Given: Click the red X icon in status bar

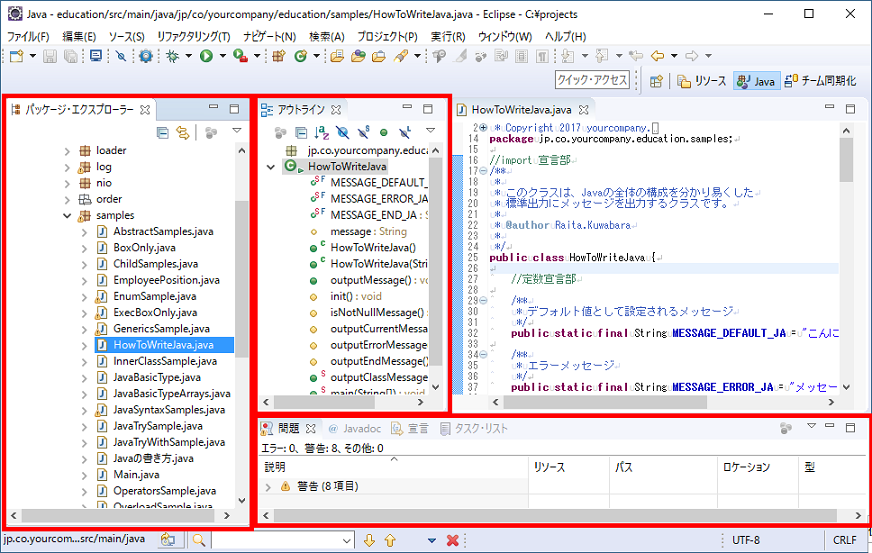Looking at the screenshot, I should (452, 540).
